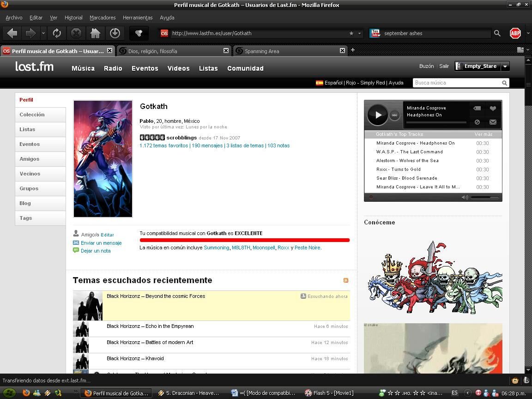
Task: Open the recent tracks RSS feed icon
Action: pyautogui.click(x=346, y=280)
